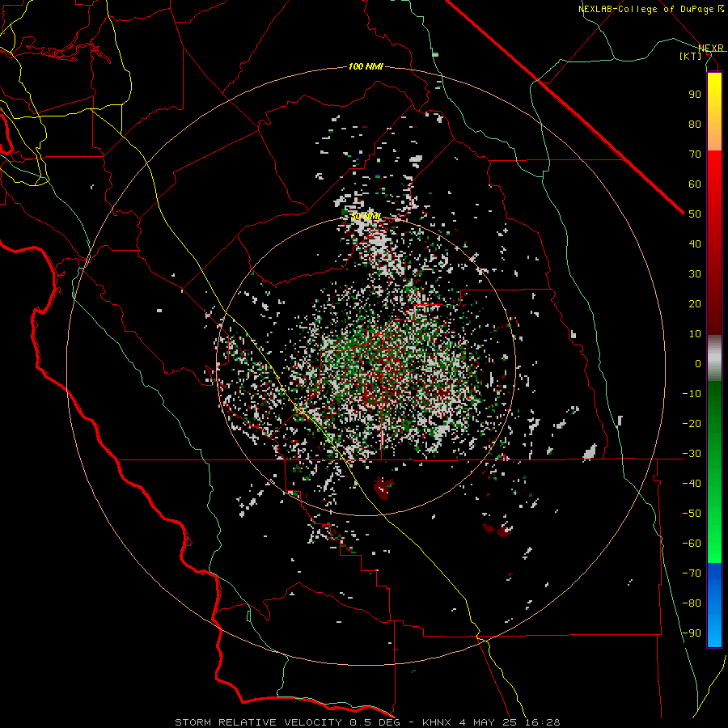Screen dimensions: 728x728
Task: Click the positive 80 legend value
Action: [x=695, y=124]
